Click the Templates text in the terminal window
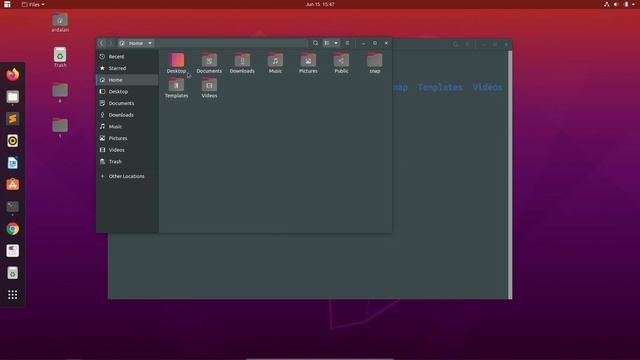The height and width of the screenshot is (360, 640). [440, 87]
